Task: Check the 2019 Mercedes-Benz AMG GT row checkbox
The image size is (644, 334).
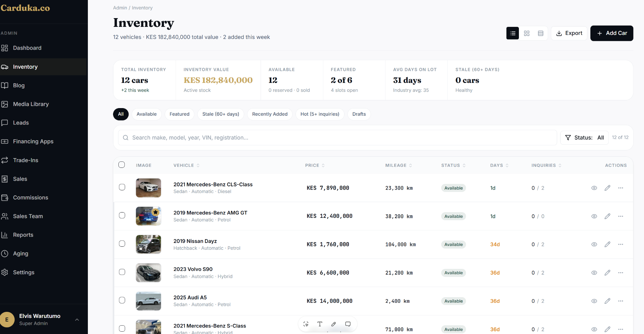Action: (x=122, y=215)
